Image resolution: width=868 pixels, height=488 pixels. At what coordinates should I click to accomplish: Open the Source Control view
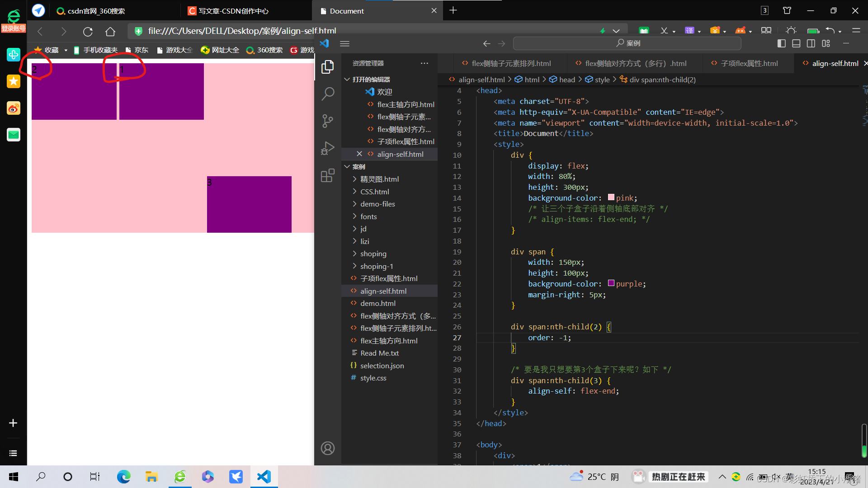pyautogui.click(x=328, y=121)
